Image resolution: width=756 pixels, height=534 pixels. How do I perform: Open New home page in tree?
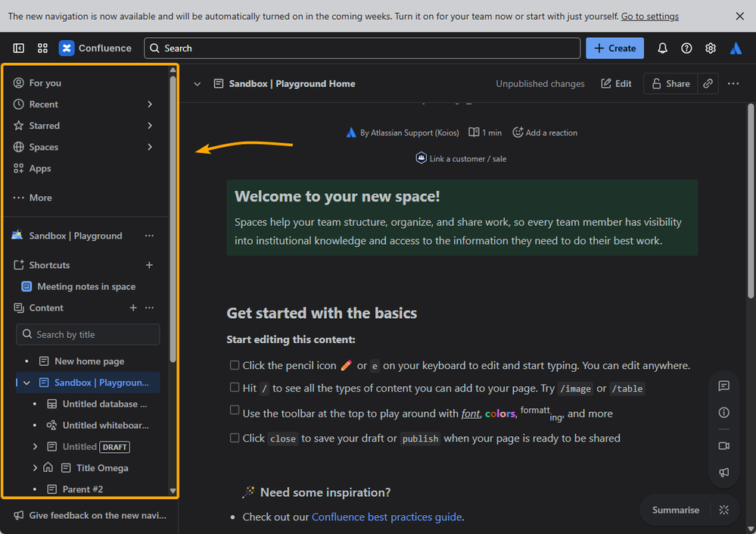click(x=89, y=361)
